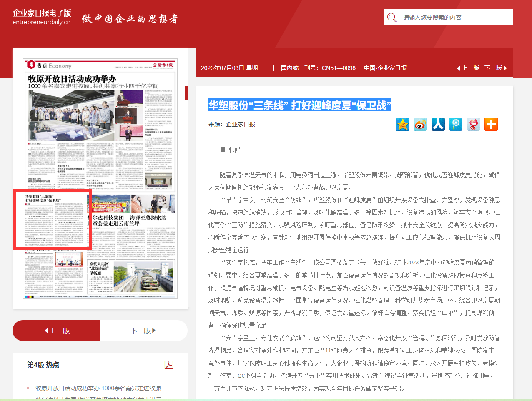Share article via Sina Weibo icon

[420, 124]
